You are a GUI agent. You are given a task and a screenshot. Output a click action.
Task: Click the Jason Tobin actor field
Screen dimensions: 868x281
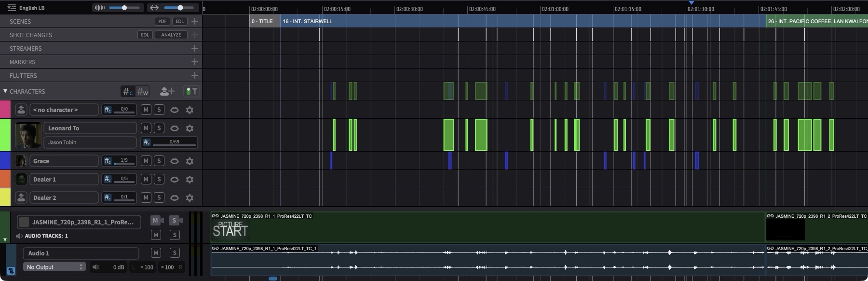pyautogui.click(x=90, y=142)
